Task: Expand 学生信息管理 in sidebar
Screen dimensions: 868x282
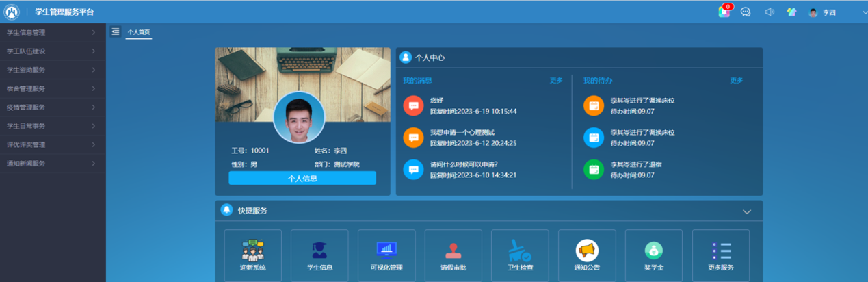Action: pos(52,32)
